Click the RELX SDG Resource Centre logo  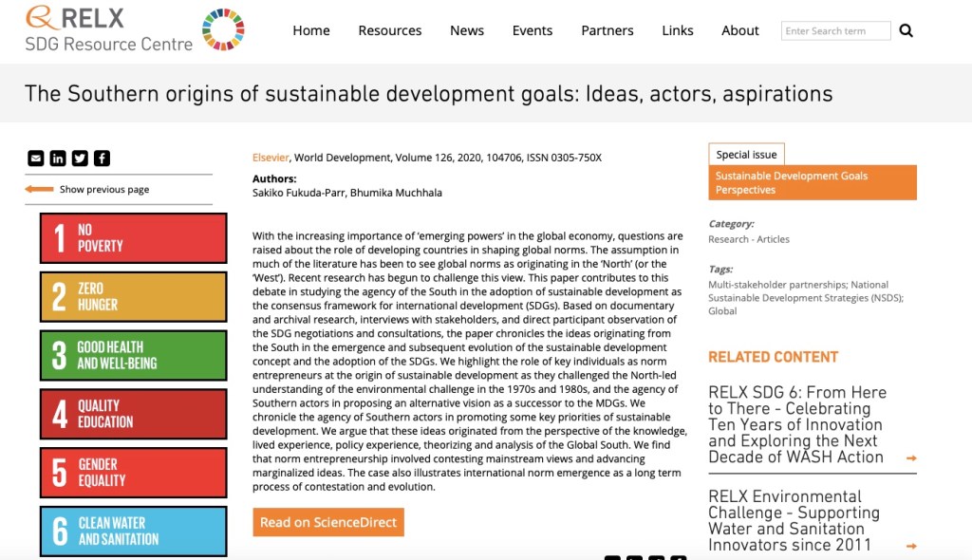click(x=109, y=29)
